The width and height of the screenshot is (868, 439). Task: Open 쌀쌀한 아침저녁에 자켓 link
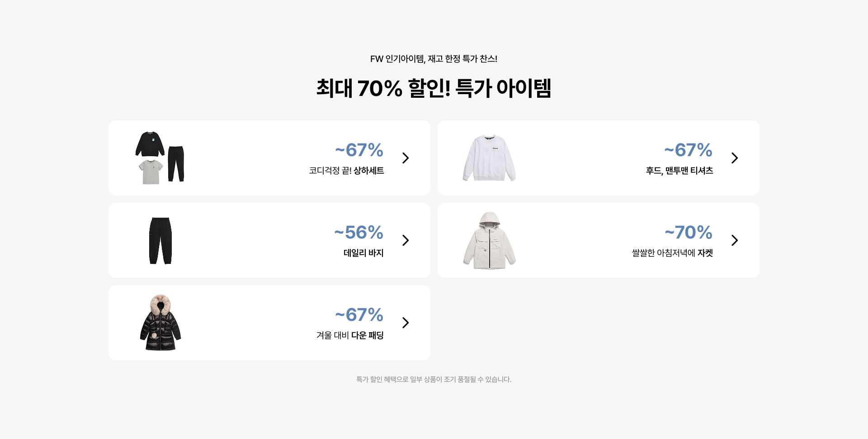[x=672, y=253]
